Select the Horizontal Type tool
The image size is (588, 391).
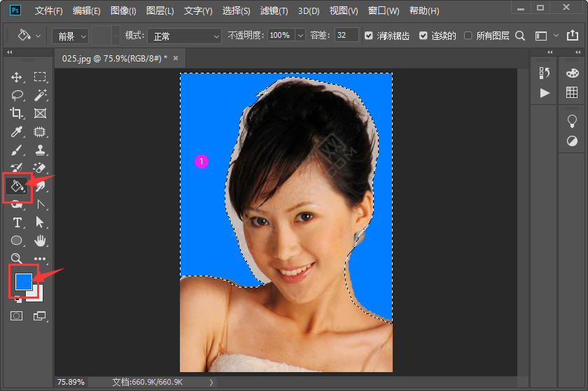pyautogui.click(x=17, y=222)
